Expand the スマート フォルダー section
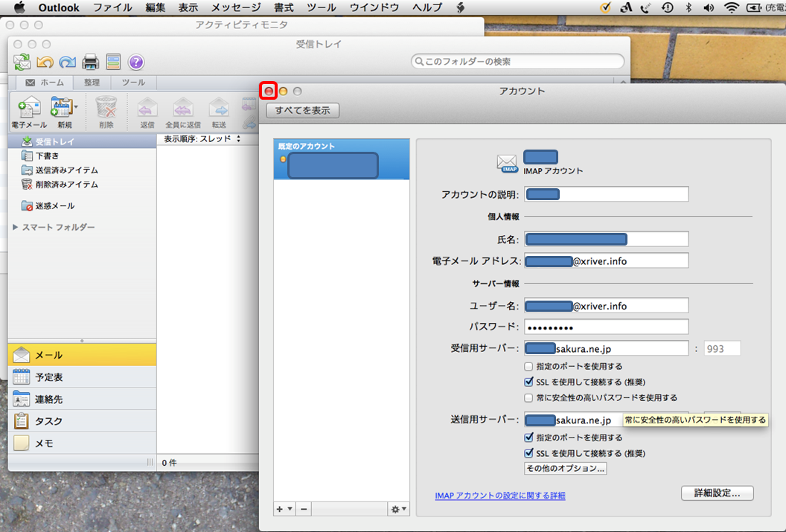The image size is (786, 532). pos(16,227)
